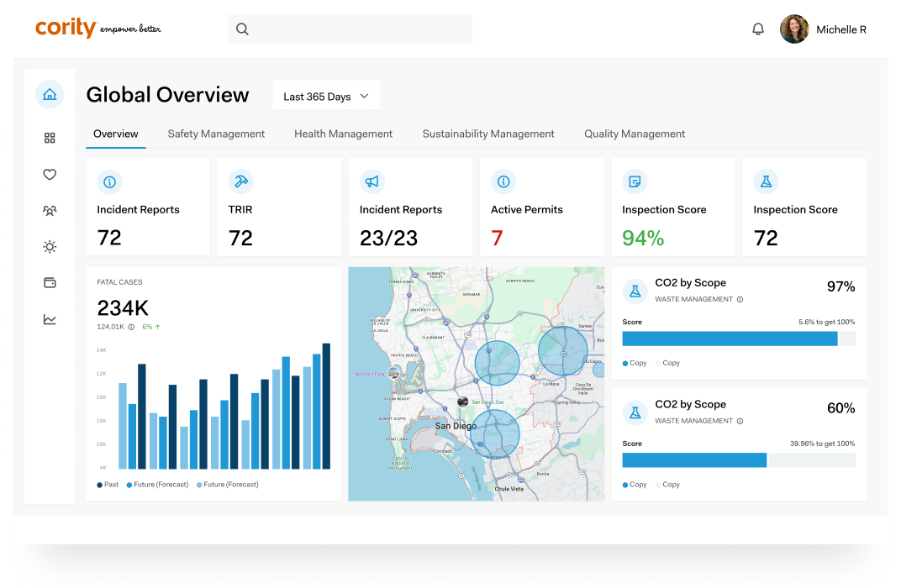901x588 pixels.
Task: Open the team/people icon in sidebar
Action: click(x=50, y=211)
